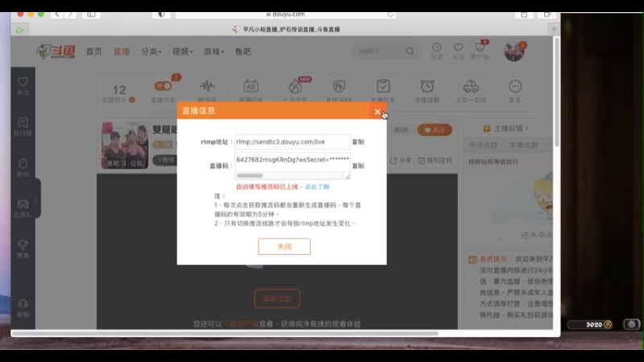644x362 pixels.
Task: Click 鱼吧 on the streamer avatar
Action: point(113,163)
